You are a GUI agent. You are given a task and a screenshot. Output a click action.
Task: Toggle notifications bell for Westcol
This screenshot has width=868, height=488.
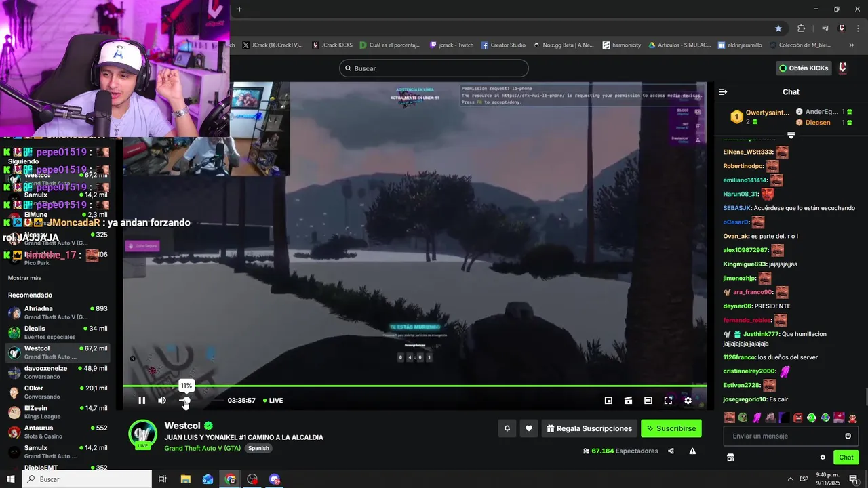click(x=507, y=428)
